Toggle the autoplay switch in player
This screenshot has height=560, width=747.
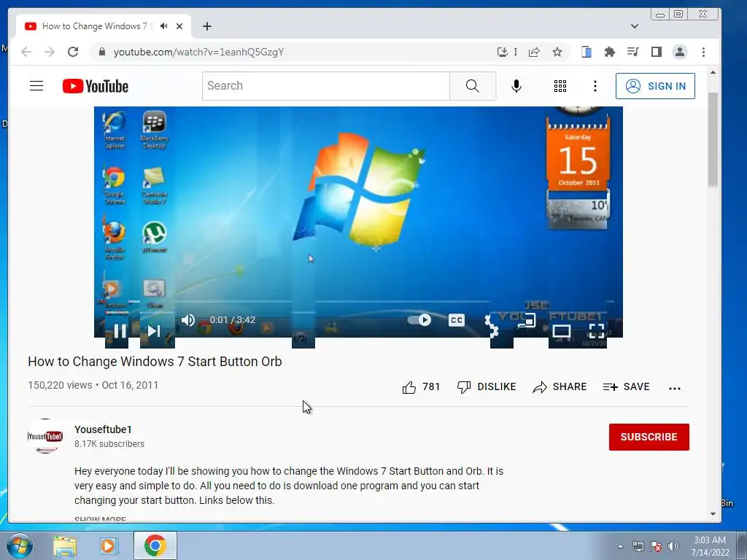(419, 320)
